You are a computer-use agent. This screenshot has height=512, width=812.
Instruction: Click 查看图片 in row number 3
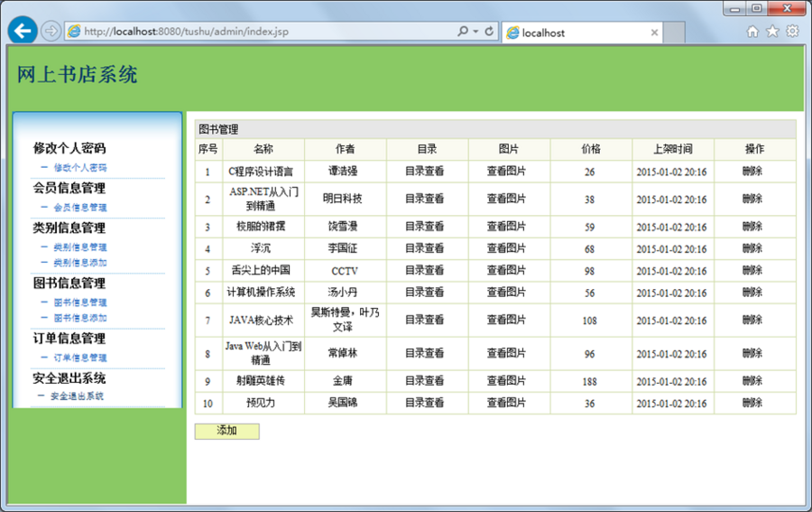pyautogui.click(x=506, y=226)
